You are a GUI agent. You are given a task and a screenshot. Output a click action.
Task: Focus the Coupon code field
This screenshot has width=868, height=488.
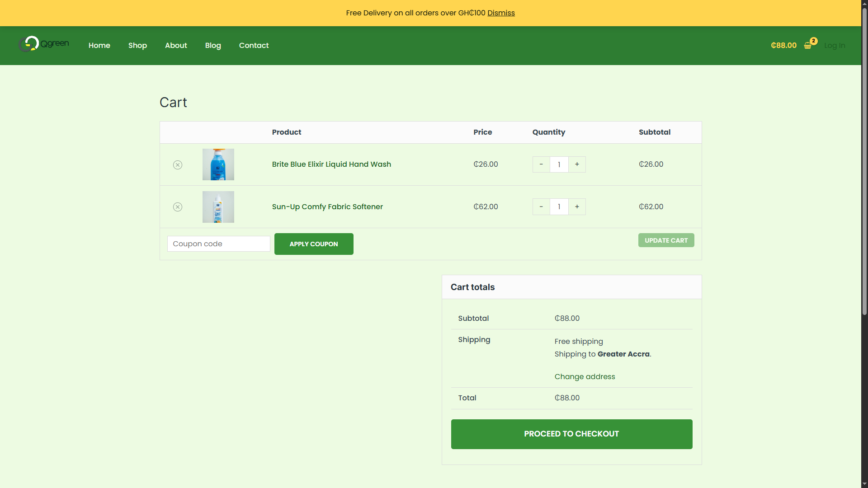click(219, 244)
